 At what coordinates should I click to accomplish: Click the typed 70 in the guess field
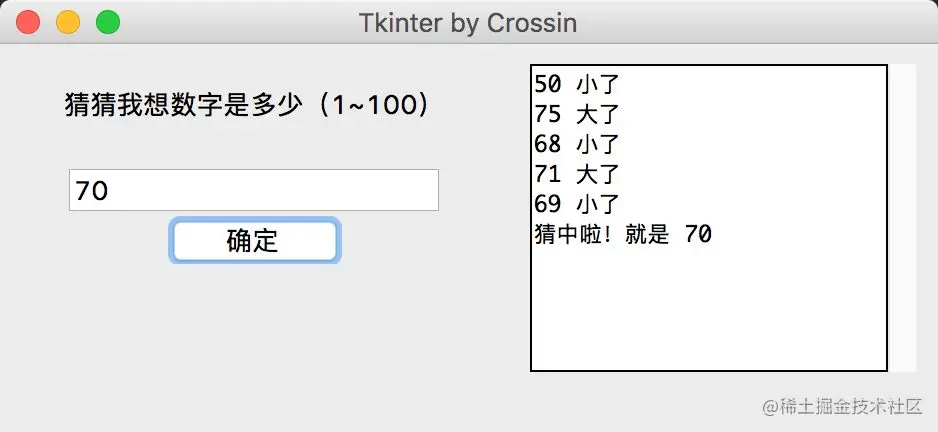(91, 191)
